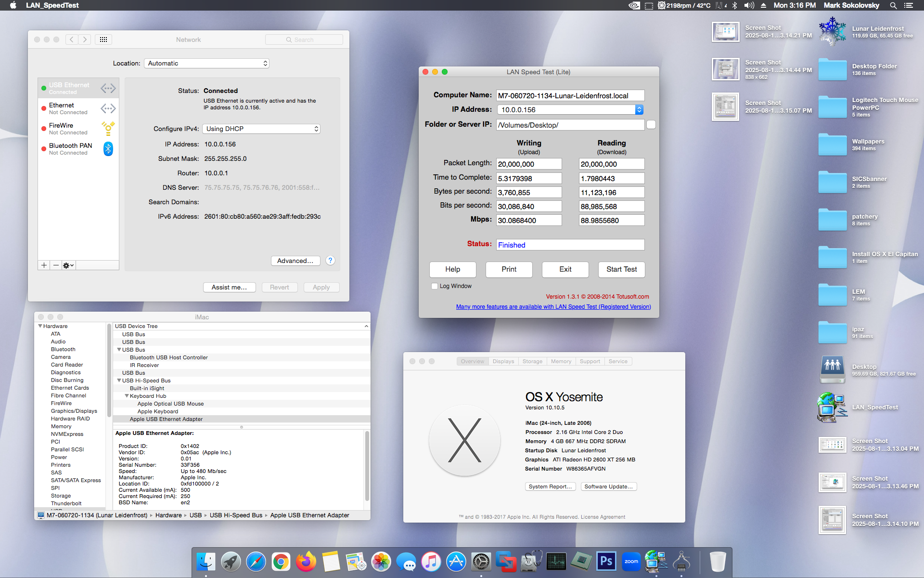924x578 pixels.
Task: Toggle checkbox beside Folder or Server IP field
Action: point(651,125)
